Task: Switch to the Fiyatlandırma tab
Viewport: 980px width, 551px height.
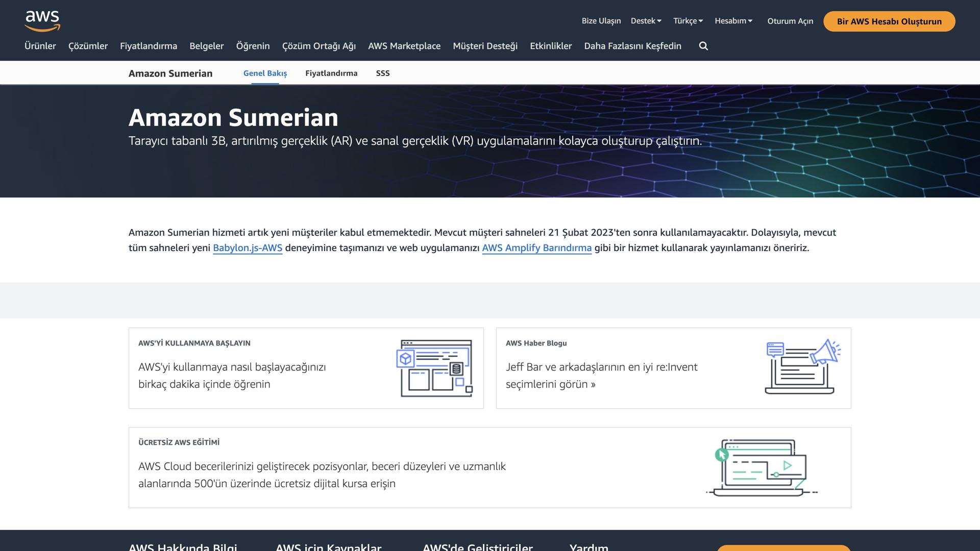Action: [x=331, y=73]
